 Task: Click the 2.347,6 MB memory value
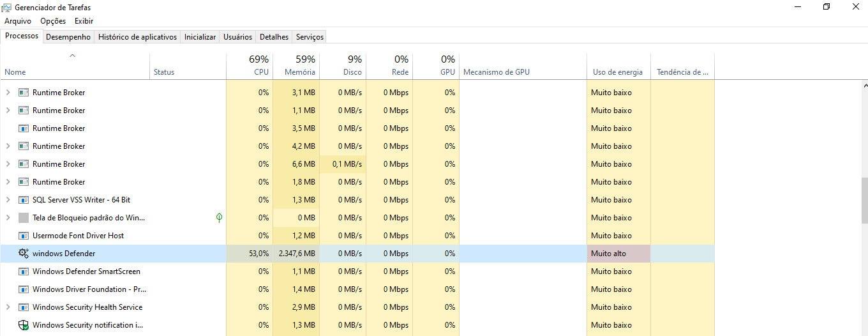[297, 254]
